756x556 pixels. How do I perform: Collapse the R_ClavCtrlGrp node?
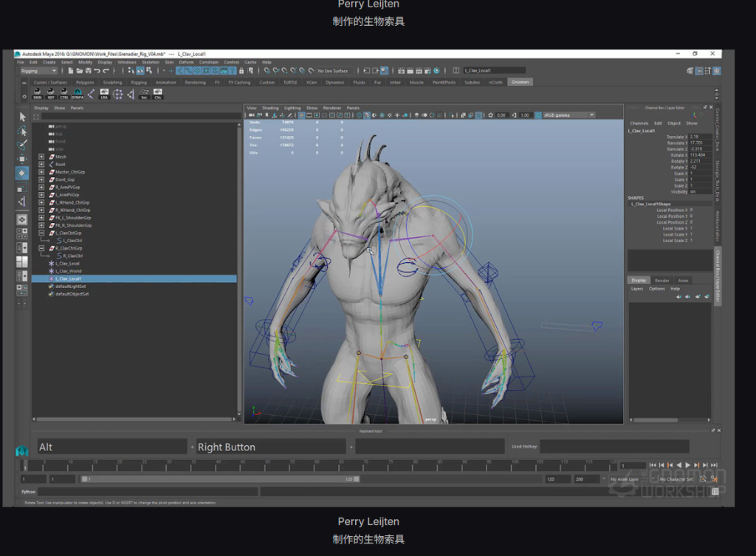(41, 248)
